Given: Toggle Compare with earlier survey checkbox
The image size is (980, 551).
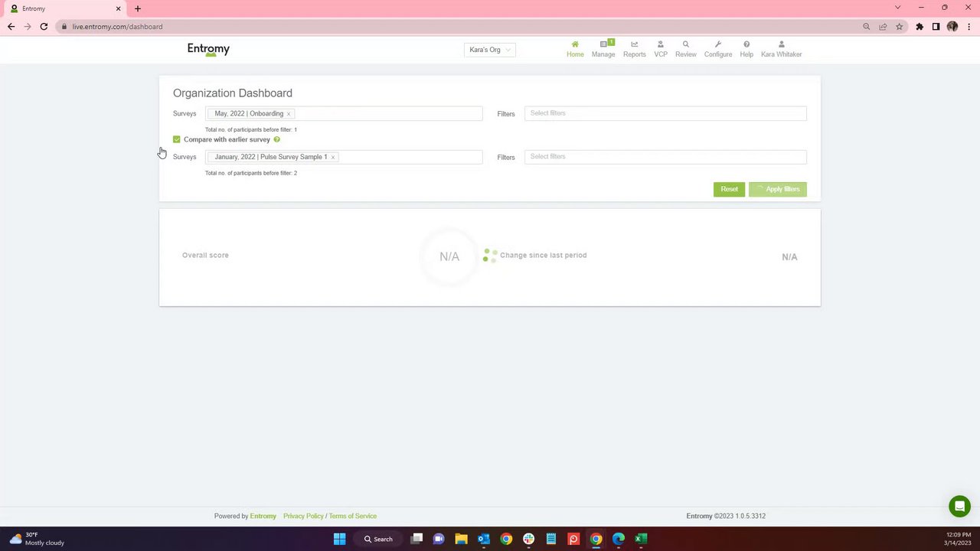Looking at the screenshot, I should 177,139.
